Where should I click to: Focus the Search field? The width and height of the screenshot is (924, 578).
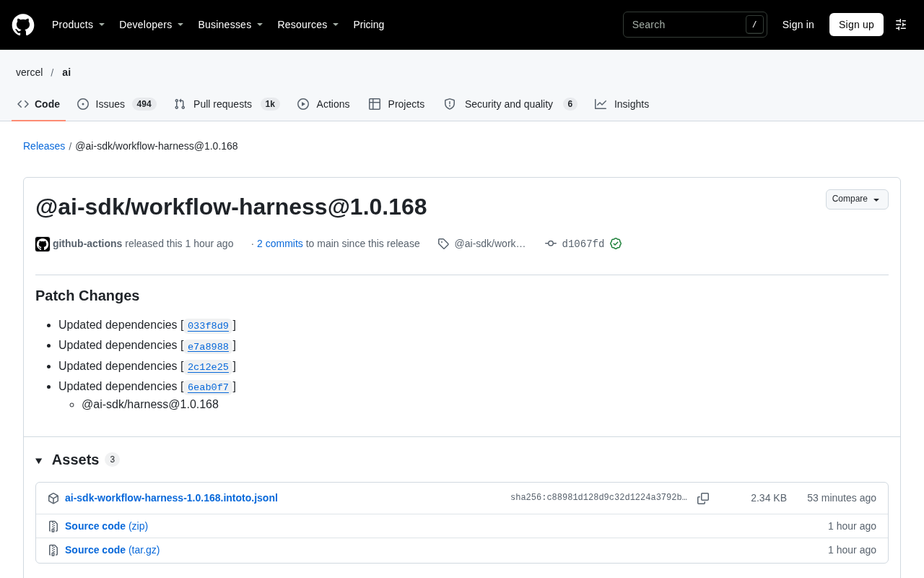pyautogui.click(x=695, y=25)
